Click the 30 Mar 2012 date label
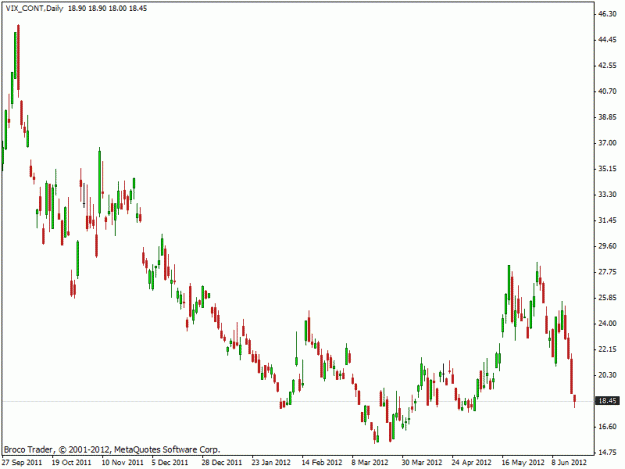This screenshot has width=625, height=469. point(422,462)
